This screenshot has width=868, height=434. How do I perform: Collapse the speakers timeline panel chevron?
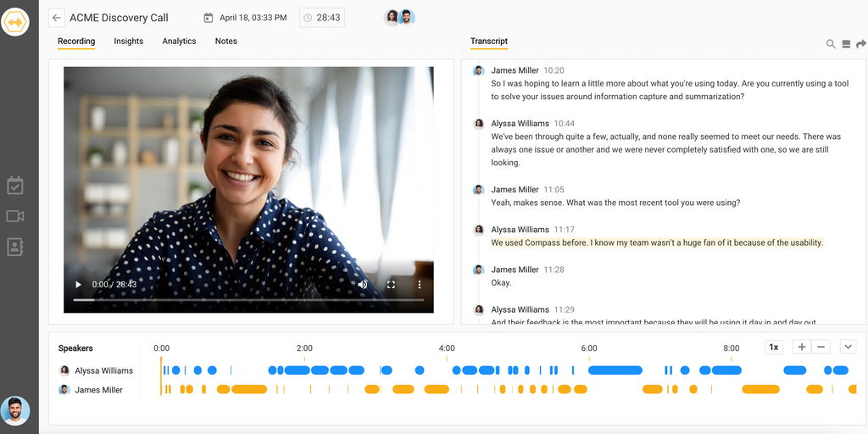848,347
